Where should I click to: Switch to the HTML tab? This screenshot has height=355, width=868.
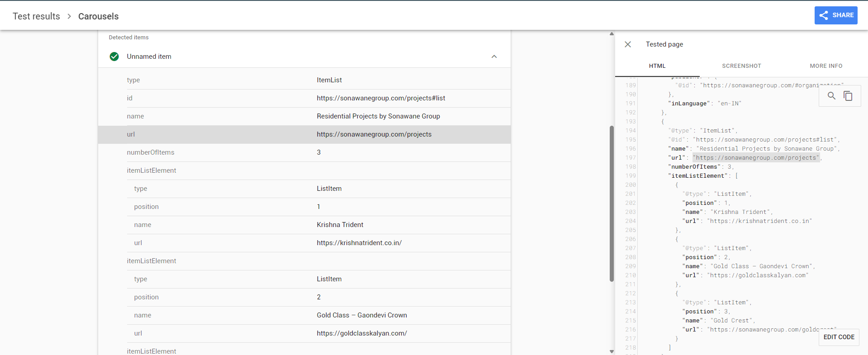pos(657,66)
